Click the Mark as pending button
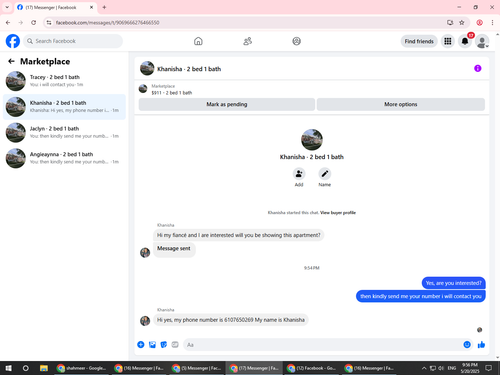The image size is (500, 375). coord(227,104)
